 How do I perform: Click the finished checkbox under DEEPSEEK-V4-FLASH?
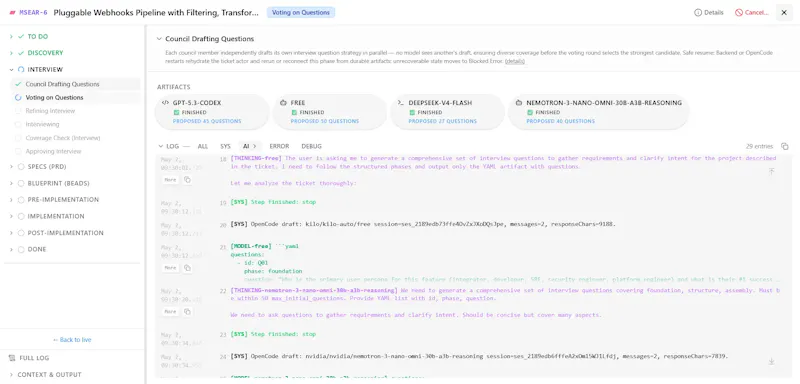click(x=412, y=112)
